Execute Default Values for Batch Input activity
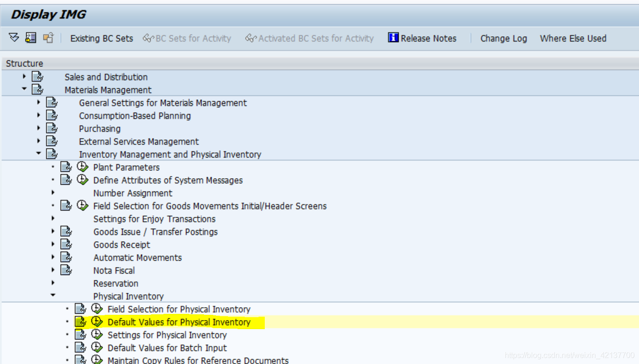Screen dimensions: 639x364 tap(97, 347)
